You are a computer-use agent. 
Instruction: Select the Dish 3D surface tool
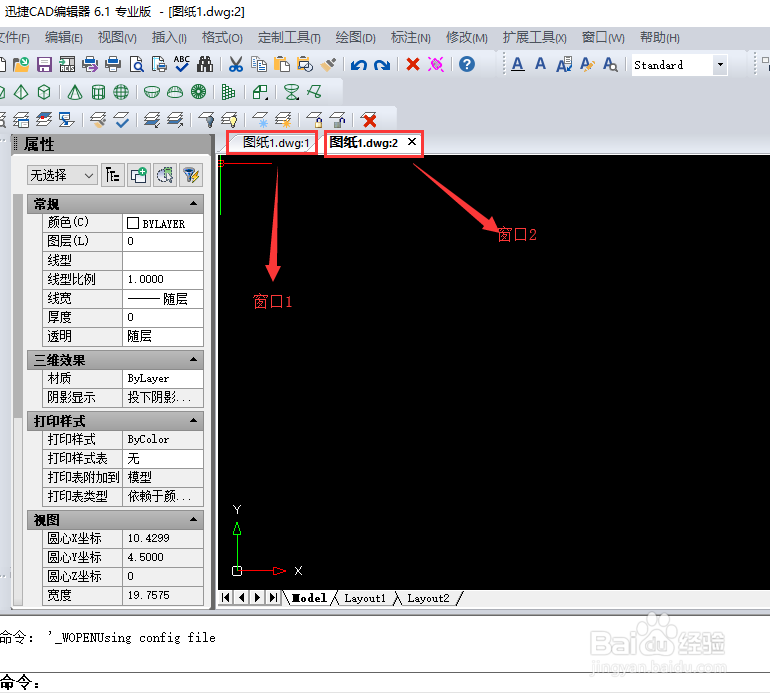(152, 92)
